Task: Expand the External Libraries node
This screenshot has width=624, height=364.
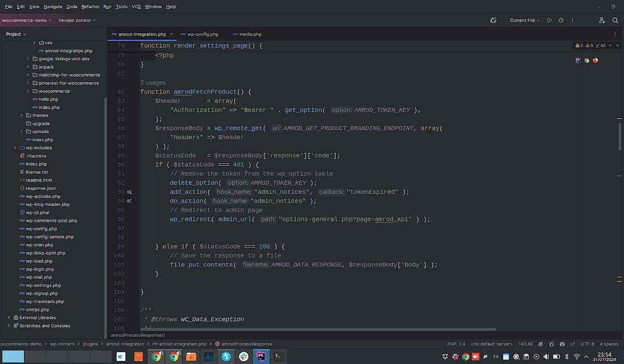Action: tap(9, 317)
